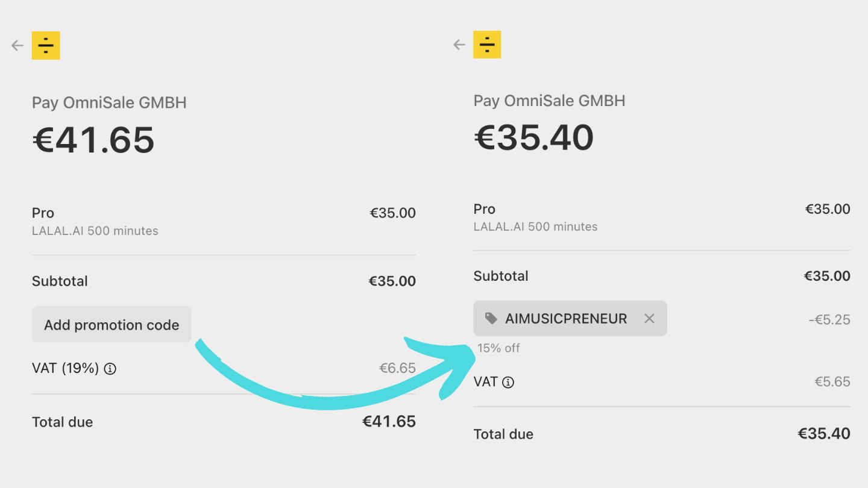
Task: Click Total due label in the €41.65 summary
Action: 62,422
